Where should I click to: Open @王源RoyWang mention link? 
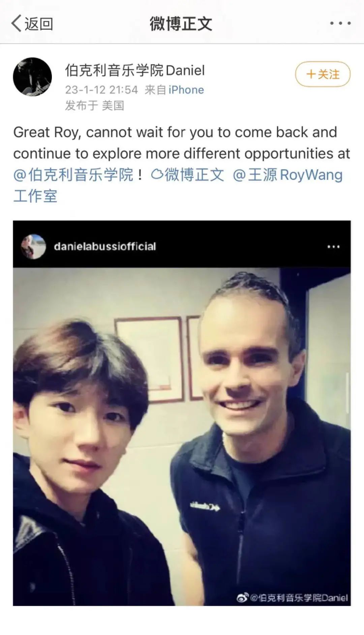pyautogui.click(x=287, y=175)
